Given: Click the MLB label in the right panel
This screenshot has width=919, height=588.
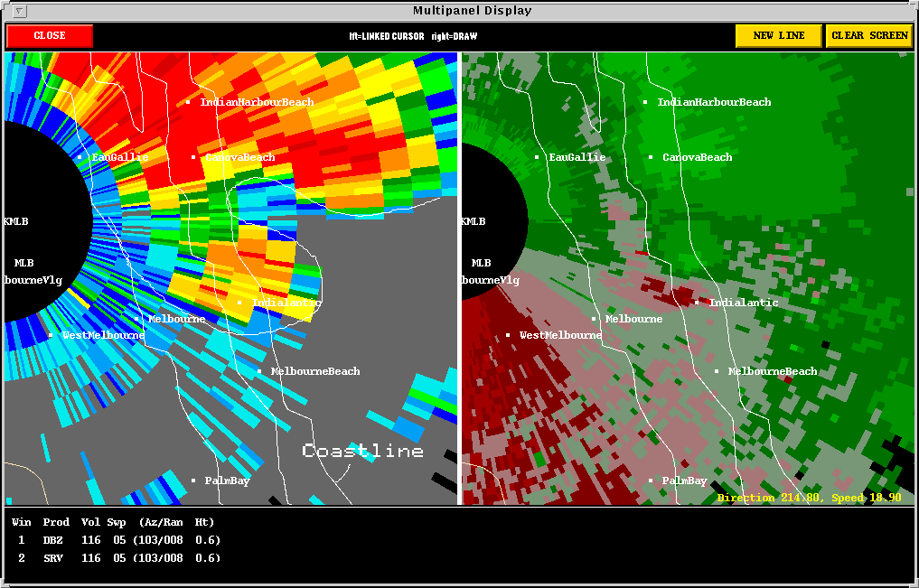Looking at the screenshot, I should coord(481,263).
